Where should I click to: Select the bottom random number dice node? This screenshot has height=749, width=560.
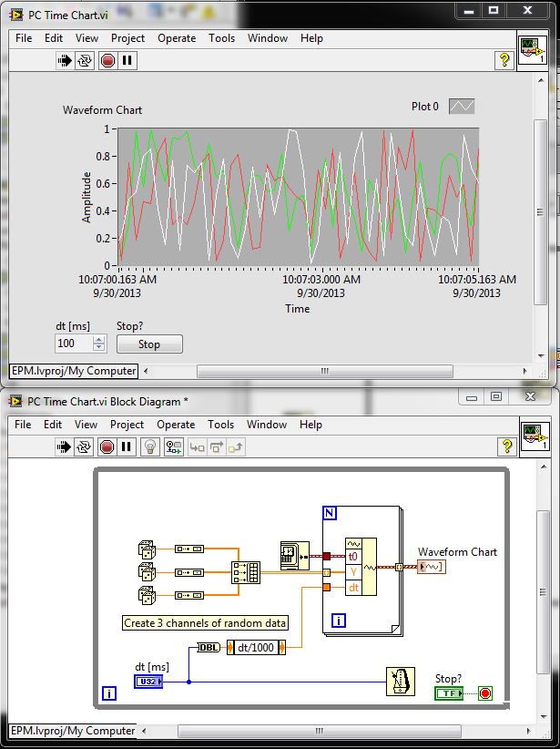click(x=147, y=595)
